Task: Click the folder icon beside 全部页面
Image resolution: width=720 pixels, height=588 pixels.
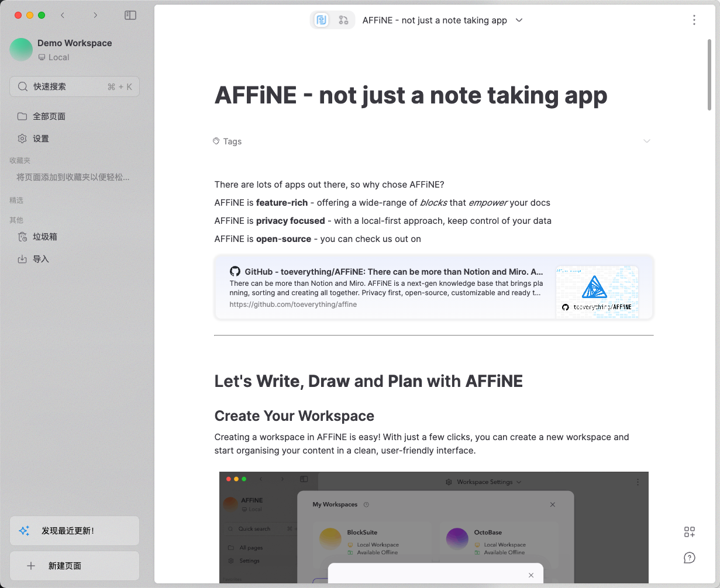Action: 22,116
